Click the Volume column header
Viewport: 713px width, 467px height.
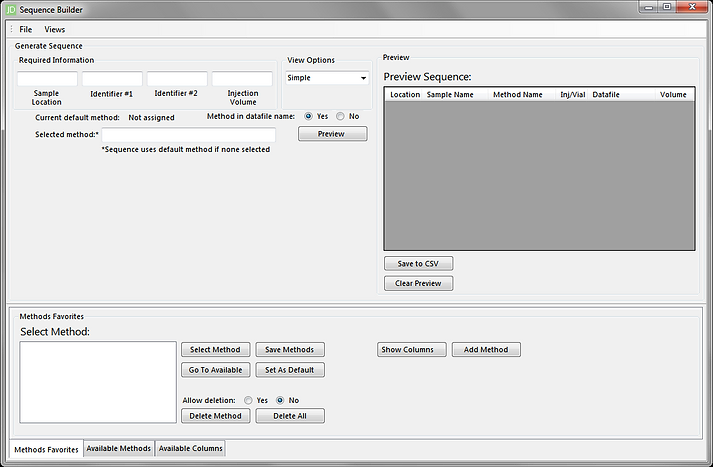(673, 95)
